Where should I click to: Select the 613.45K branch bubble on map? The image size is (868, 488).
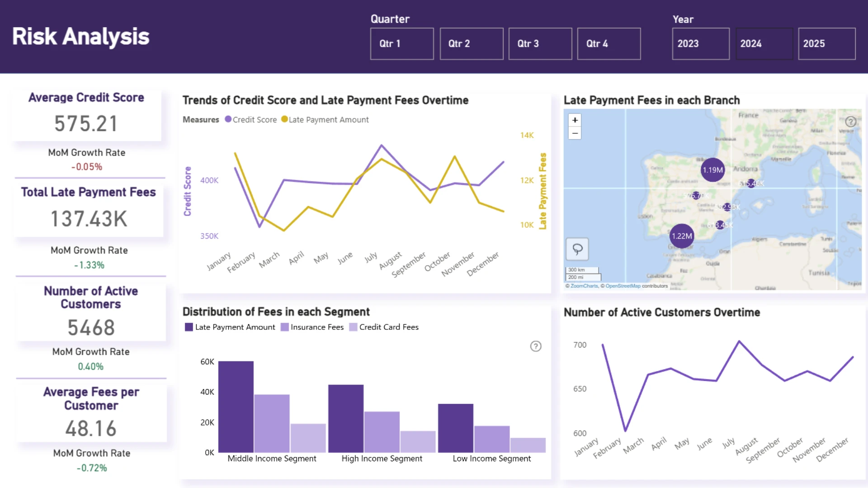click(720, 225)
